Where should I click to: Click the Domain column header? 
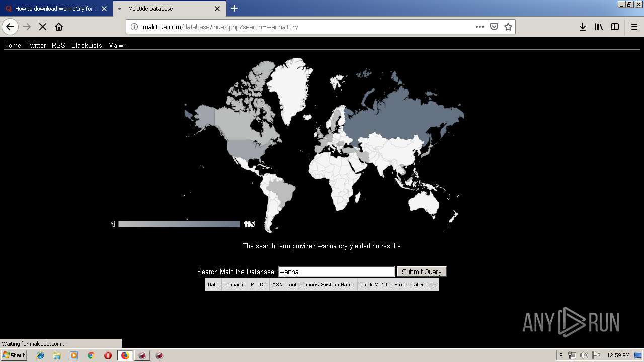point(233,284)
